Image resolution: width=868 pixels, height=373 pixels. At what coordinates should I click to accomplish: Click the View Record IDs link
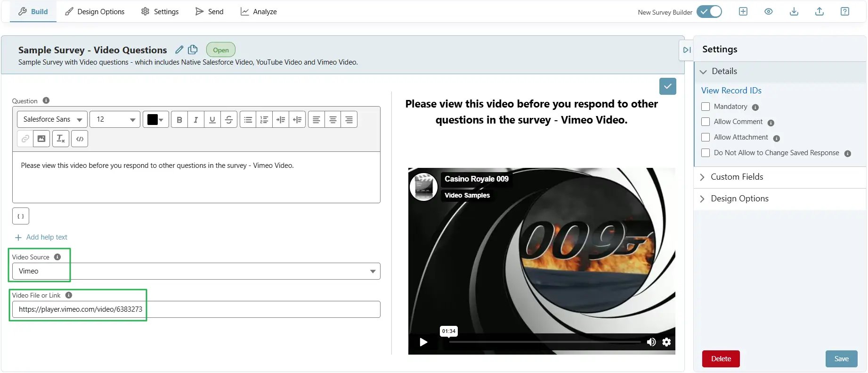[731, 91]
